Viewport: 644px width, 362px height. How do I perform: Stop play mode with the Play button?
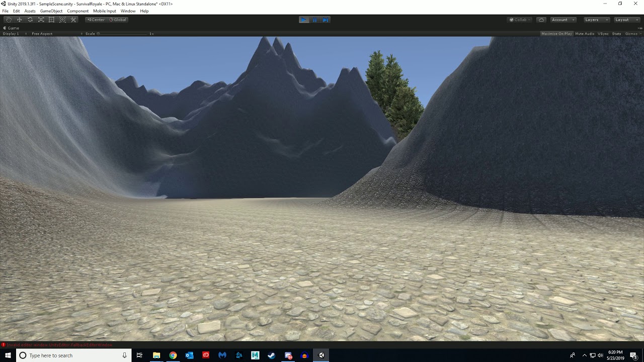point(304,20)
